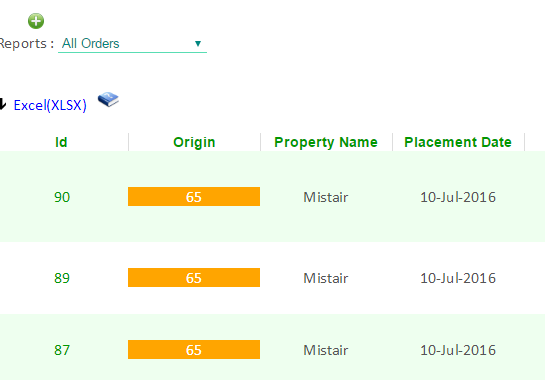Screen dimensions: 545x380
Task: Sort by the Property Name column header
Action: 326,142
